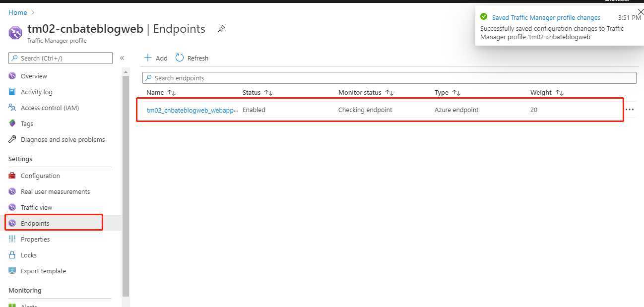
Task: Add a new endpoint with Add button
Action: (155, 58)
